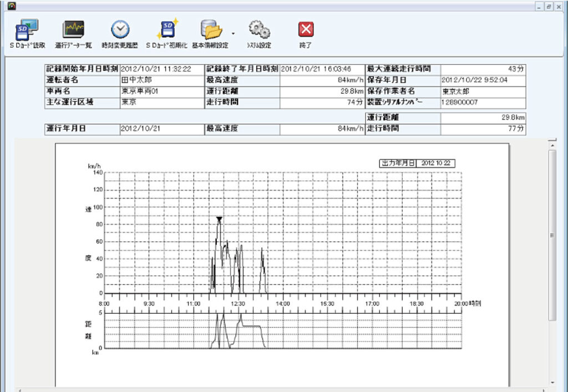Minimize the application window
Screen dimensions: 568x392
[x=539, y=7]
